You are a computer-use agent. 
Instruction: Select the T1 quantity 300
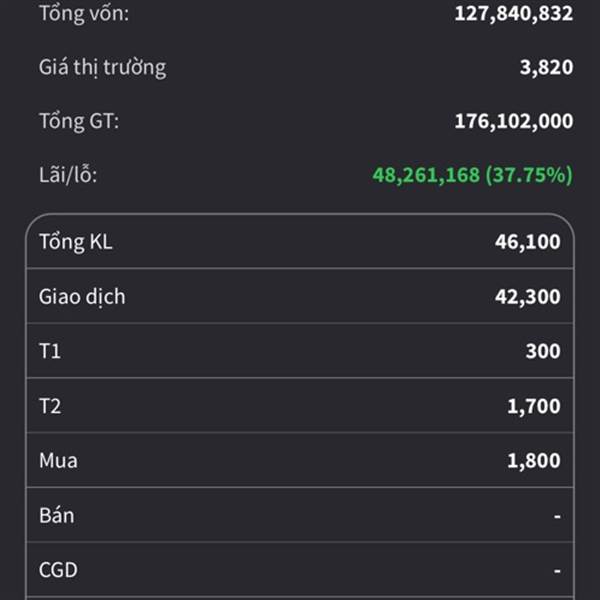[x=543, y=352]
